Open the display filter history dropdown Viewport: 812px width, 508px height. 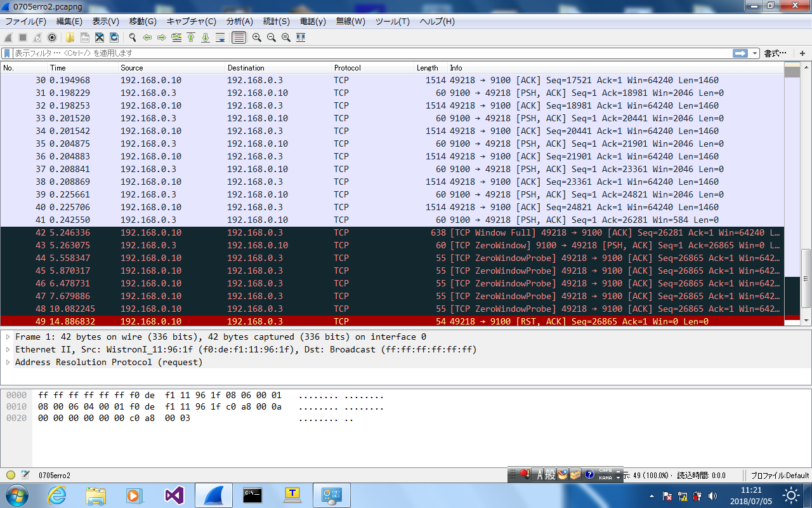pos(755,53)
